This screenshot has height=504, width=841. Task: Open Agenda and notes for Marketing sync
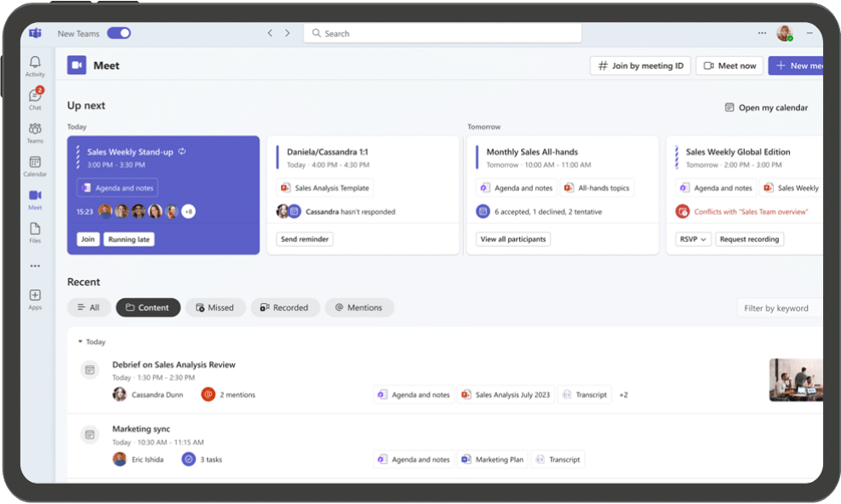[x=414, y=460]
